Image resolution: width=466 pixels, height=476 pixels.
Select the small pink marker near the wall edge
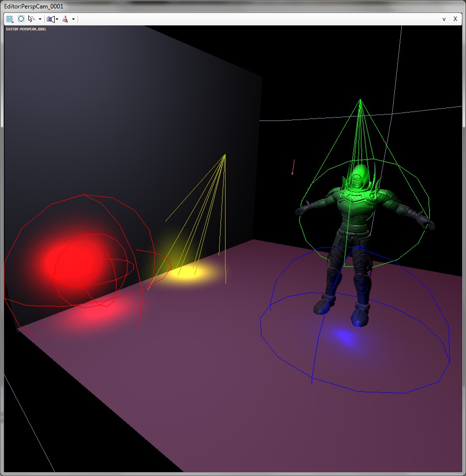tap(293, 167)
